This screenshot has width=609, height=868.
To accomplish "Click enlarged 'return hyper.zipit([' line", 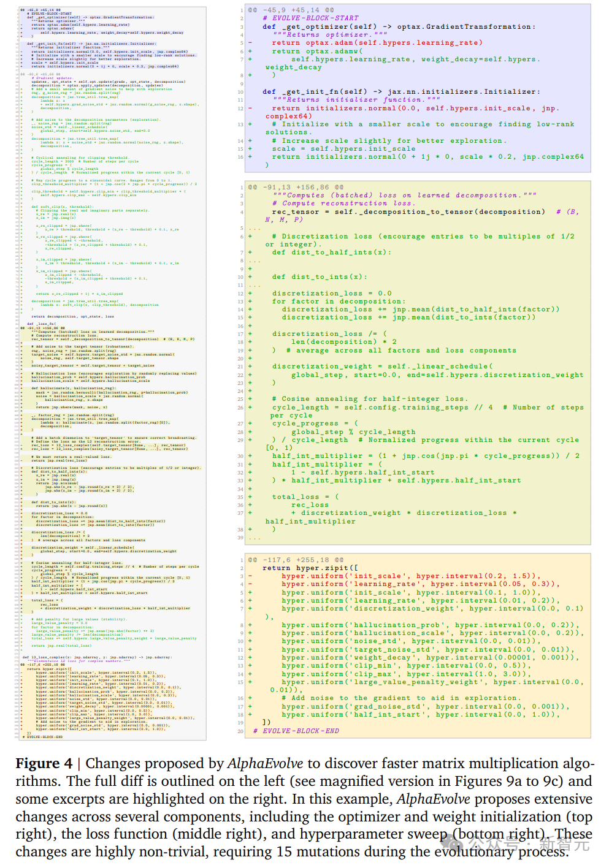I will point(310,568).
